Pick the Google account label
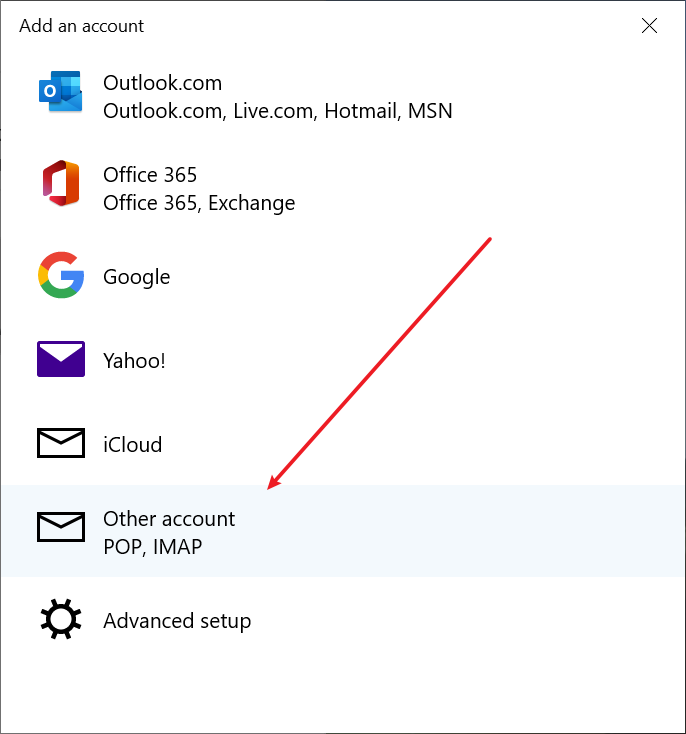Viewport: 686px width, 734px height. click(x=137, y=277)
